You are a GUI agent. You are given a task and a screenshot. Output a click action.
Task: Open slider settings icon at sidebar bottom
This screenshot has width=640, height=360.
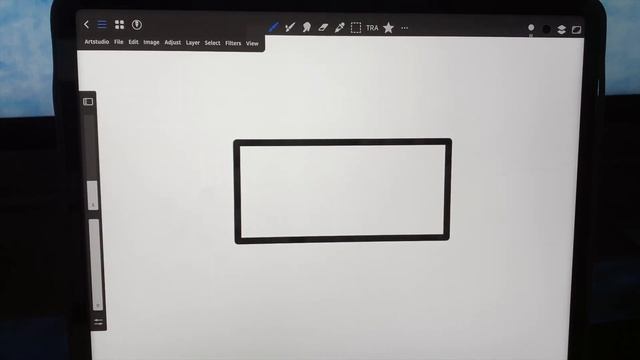point(98,322)
